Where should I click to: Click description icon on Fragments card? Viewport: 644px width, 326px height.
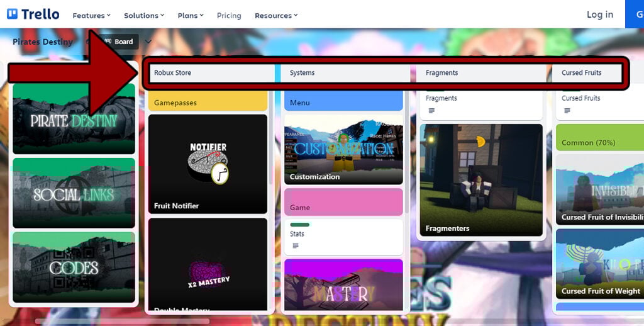point(431,111)
